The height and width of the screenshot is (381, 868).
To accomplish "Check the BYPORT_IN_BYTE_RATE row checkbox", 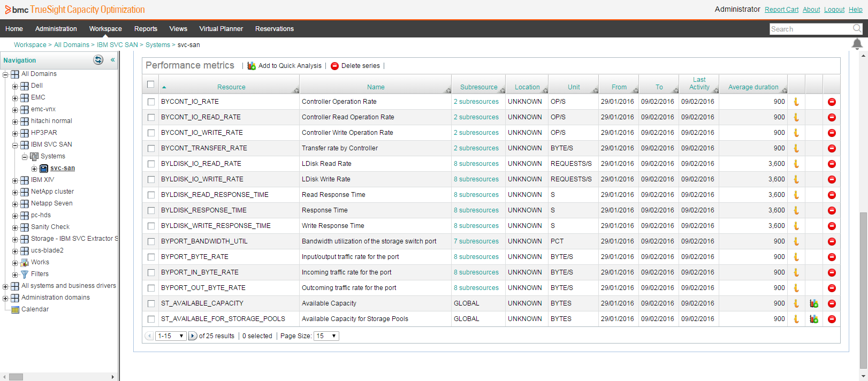I will 151,272.
